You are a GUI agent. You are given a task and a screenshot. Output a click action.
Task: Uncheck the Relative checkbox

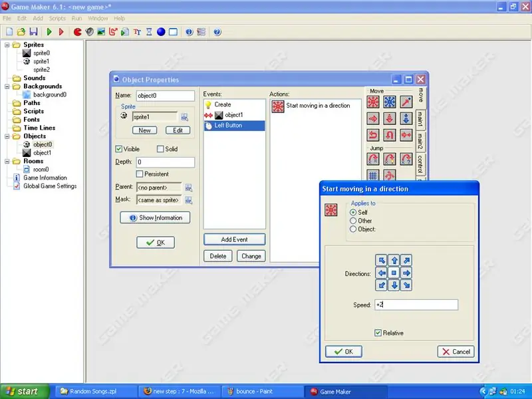tap(378, 333)
